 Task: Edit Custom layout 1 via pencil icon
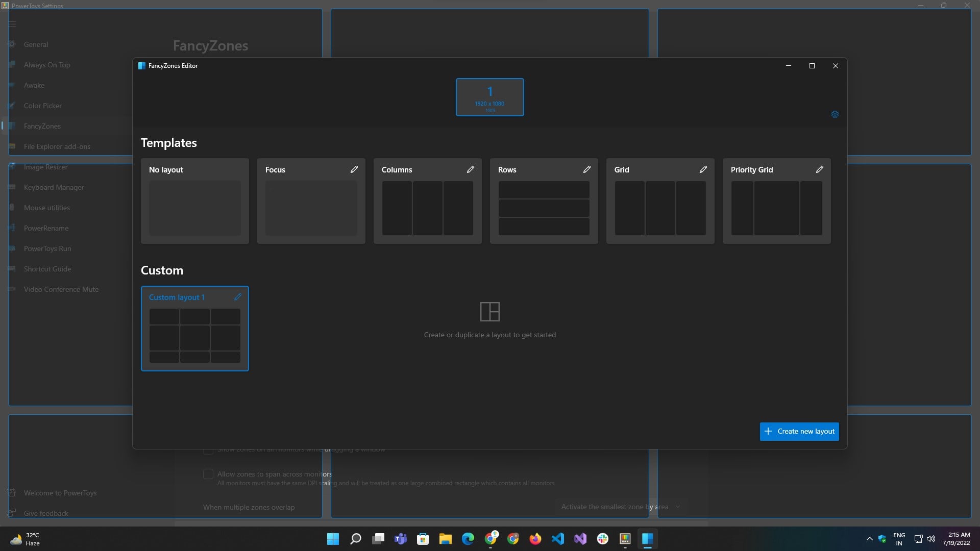[x=238, y=297]
